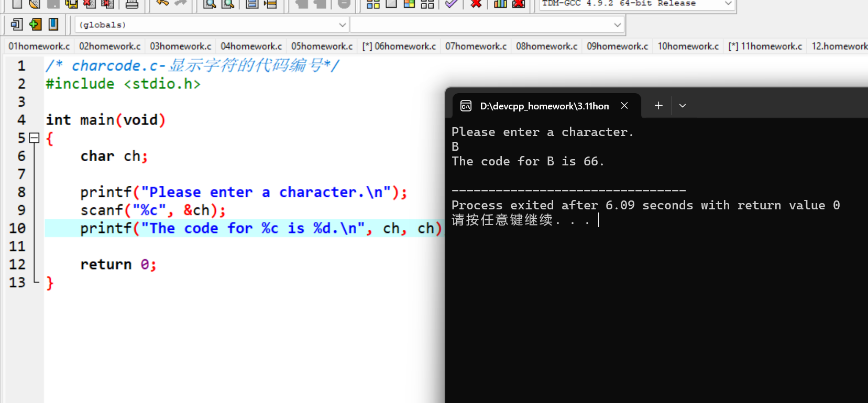Switch to the 10homework.c tab
This screenshot has height=403, width=868.
tap(688, 46)
